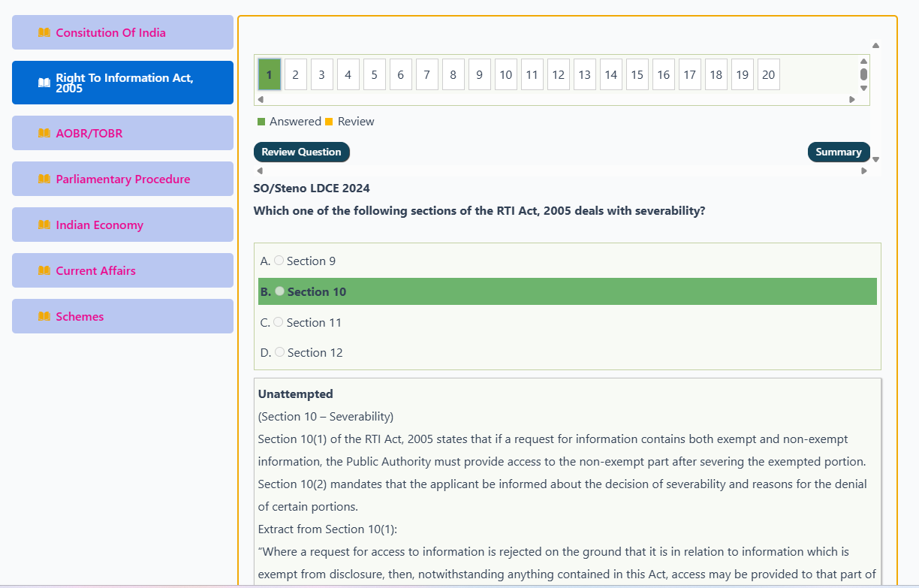Go to question 2
The image size is (919, 588).
(x=296, y=74)
